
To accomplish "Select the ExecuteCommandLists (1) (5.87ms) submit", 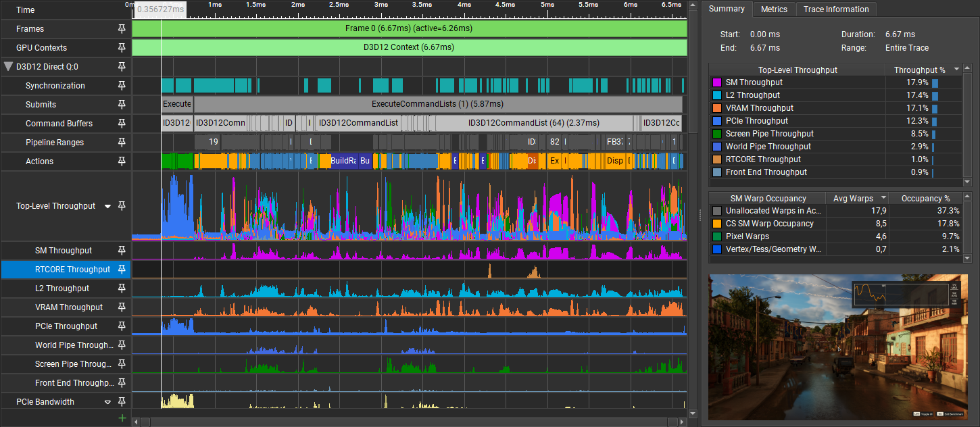I will click(x=437, y=105).
